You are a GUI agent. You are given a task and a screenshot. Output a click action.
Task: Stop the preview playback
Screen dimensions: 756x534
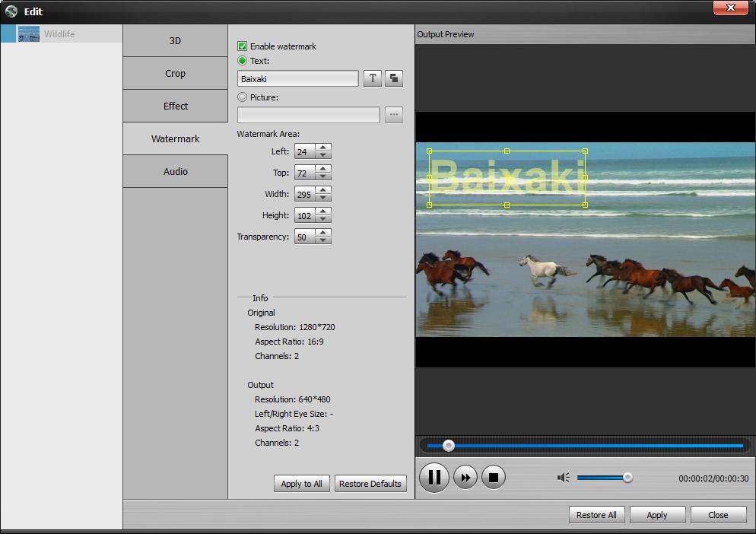(494, 477)
